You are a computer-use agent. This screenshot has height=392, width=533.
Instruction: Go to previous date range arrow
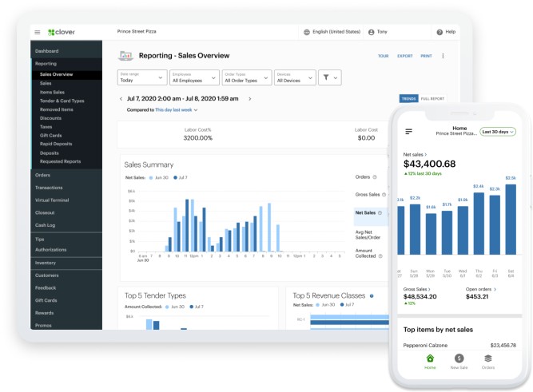click(x=121, y=99)
